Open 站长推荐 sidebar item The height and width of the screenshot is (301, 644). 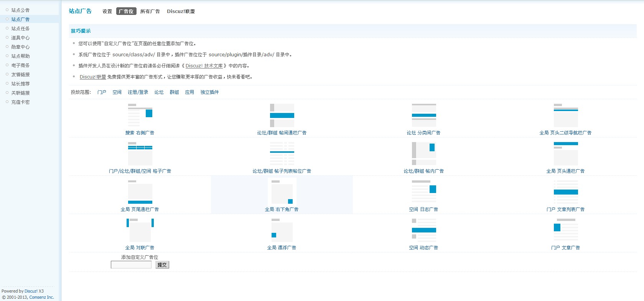(x=20, y=83)
